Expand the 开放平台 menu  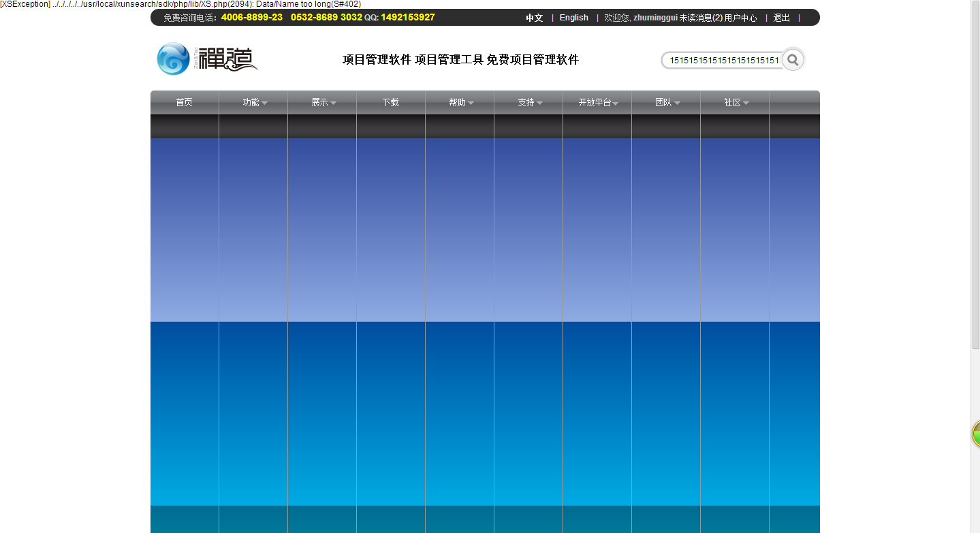coord(598,103)
